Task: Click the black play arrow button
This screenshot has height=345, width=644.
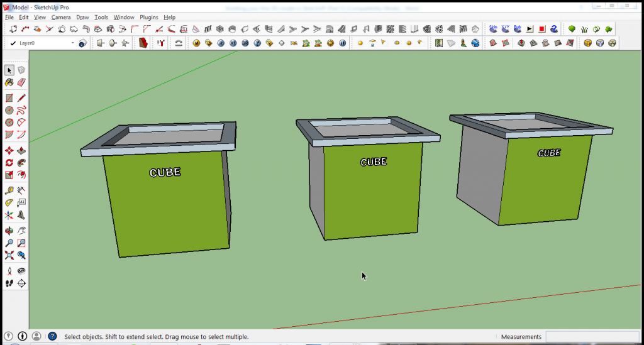Action: pyautogui.click(x=530, y=29)
